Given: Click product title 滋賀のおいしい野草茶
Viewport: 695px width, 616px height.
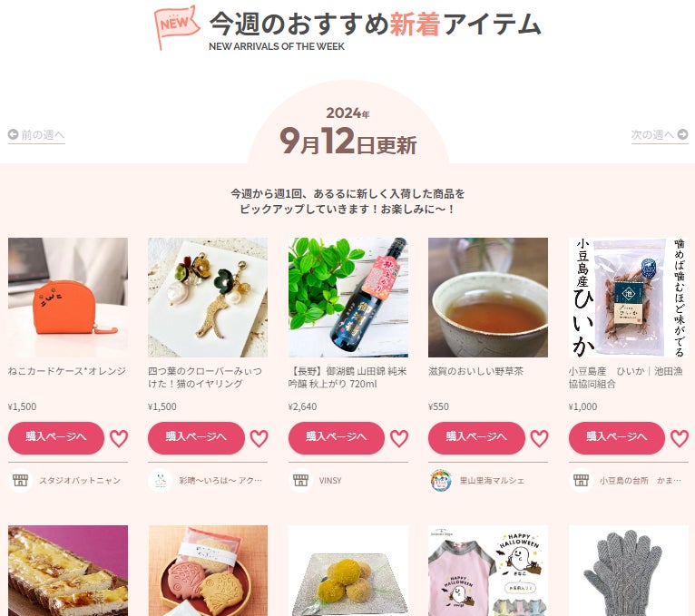Looking at the screenshot, I should pos(475,371).
